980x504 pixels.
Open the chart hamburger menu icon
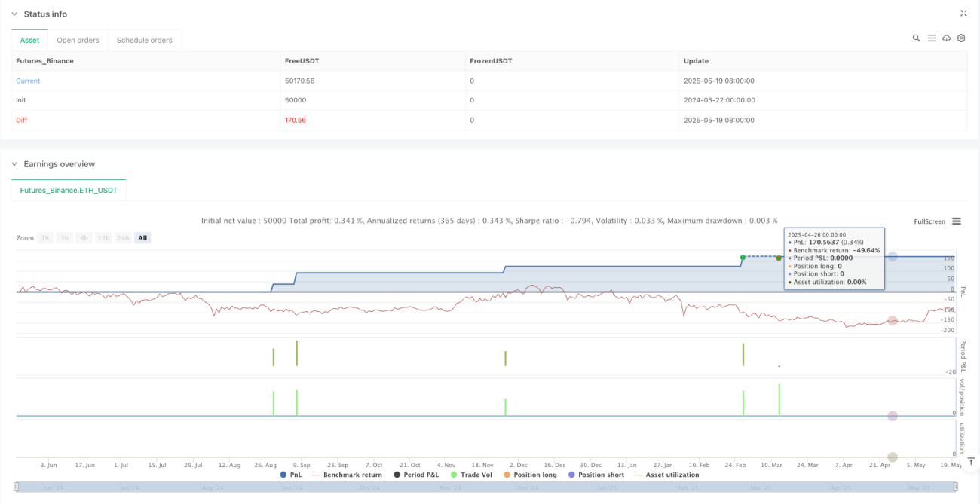click(956, 221)
